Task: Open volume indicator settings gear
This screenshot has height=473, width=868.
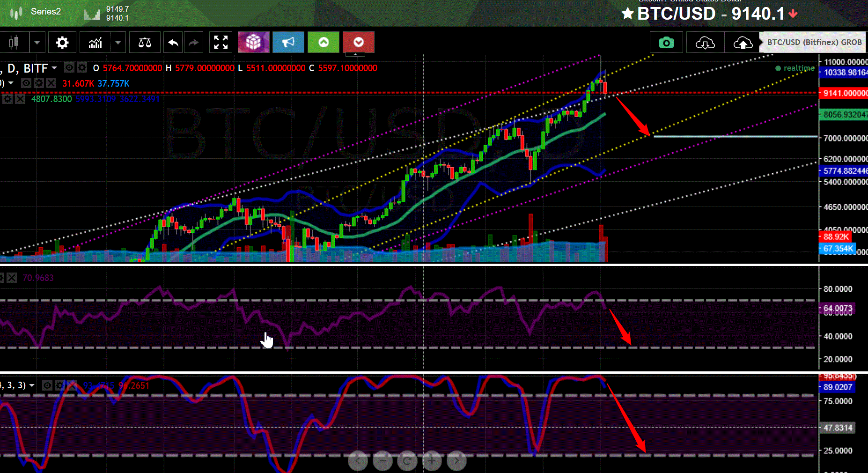Action: click(39, 83)
